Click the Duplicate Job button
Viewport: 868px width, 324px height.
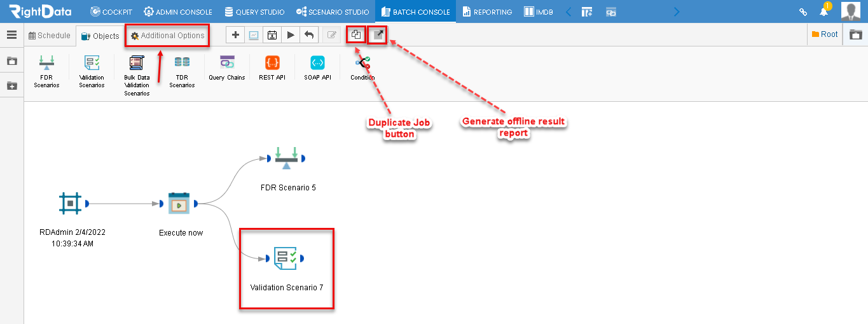[356, 35]
